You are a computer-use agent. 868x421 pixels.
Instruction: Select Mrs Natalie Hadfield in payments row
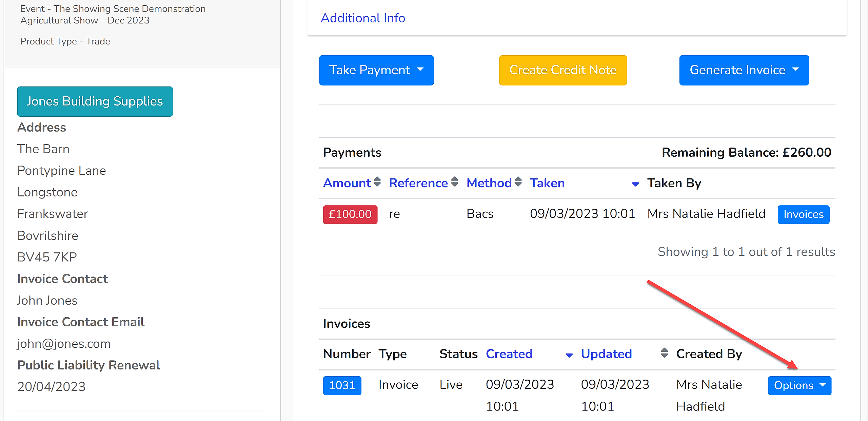pos(706,214)
